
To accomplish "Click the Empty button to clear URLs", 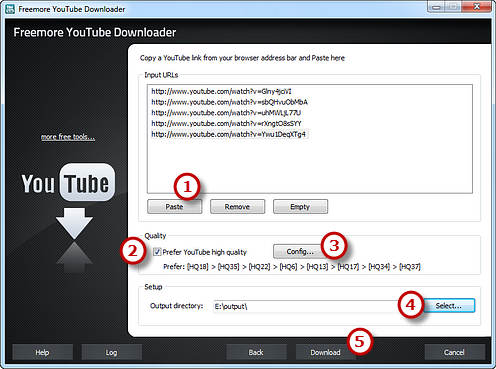I will coord(300,207).
